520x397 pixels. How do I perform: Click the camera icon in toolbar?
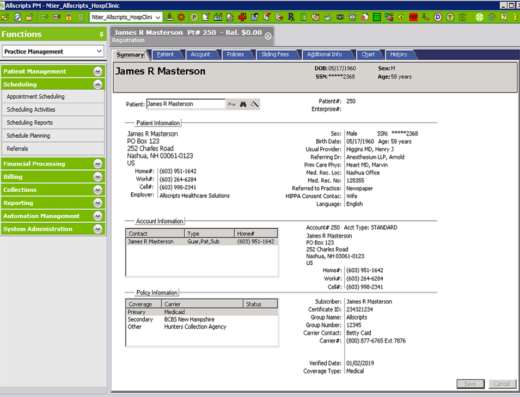pos(340,17)
